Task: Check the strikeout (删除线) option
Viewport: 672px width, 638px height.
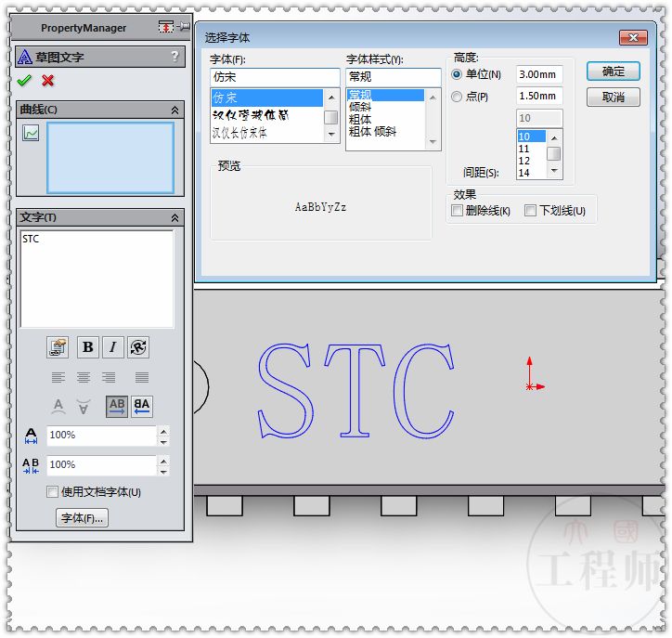Action: [458, 211]
